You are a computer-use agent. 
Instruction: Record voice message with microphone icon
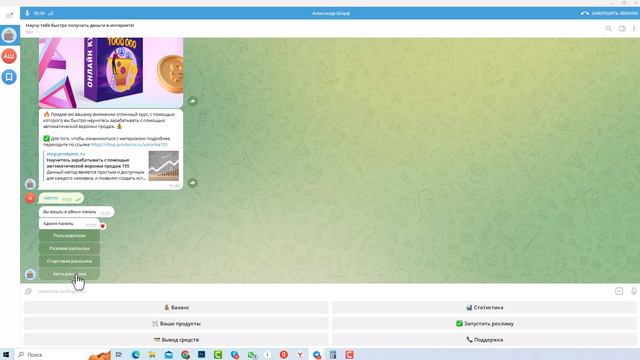point(633,291)
